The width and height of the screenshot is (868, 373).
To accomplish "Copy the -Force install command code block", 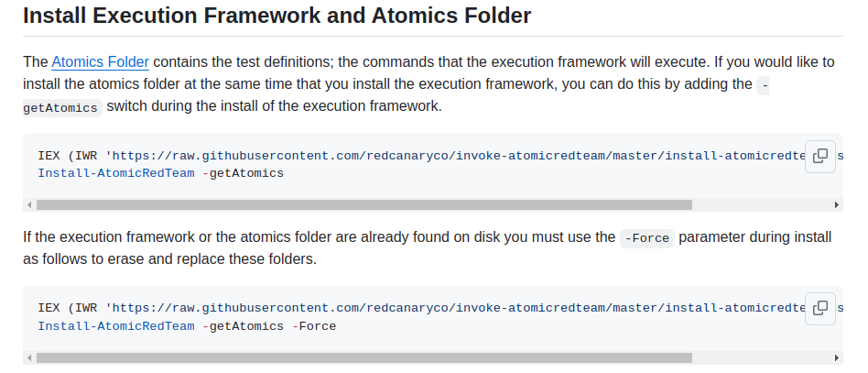I will point(820,308).
